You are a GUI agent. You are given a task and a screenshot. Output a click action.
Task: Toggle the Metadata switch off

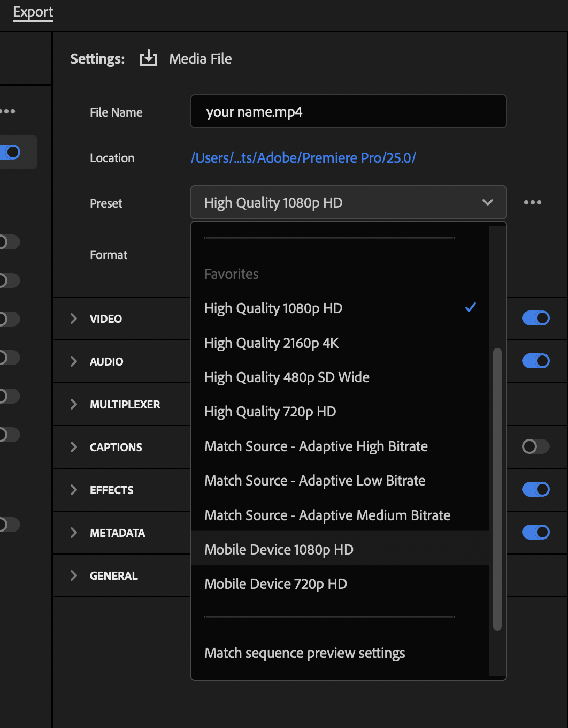tap(535, 532)
